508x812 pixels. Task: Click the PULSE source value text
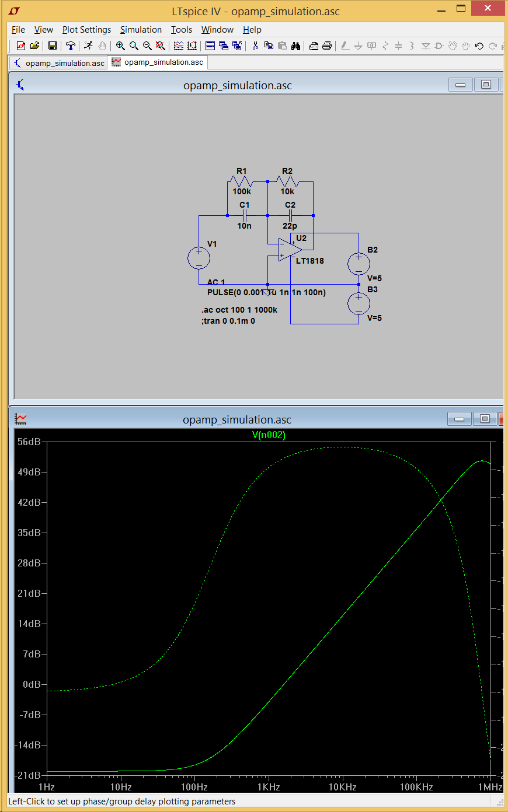267,292
